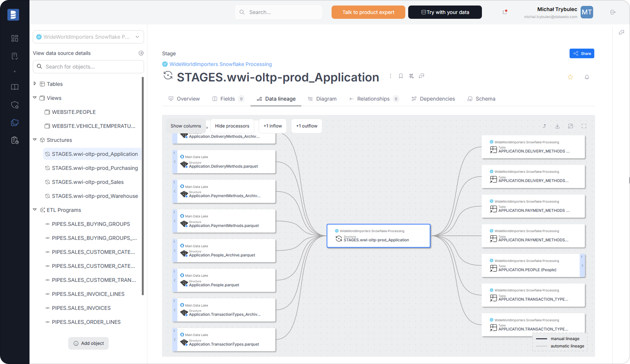Click the Talk to product expert button
The image size is (630, 364).
pos(368,12)
